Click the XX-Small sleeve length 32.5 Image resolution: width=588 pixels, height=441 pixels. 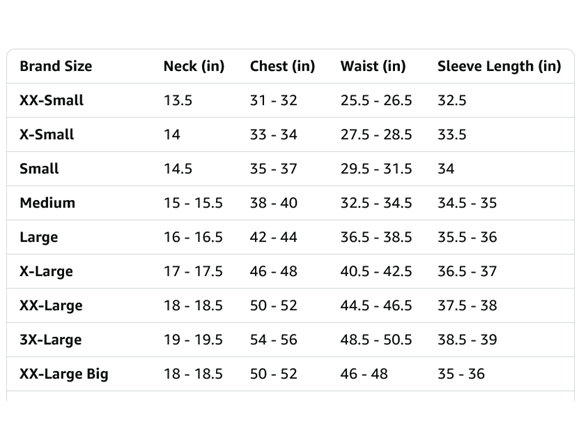(452, 100)
